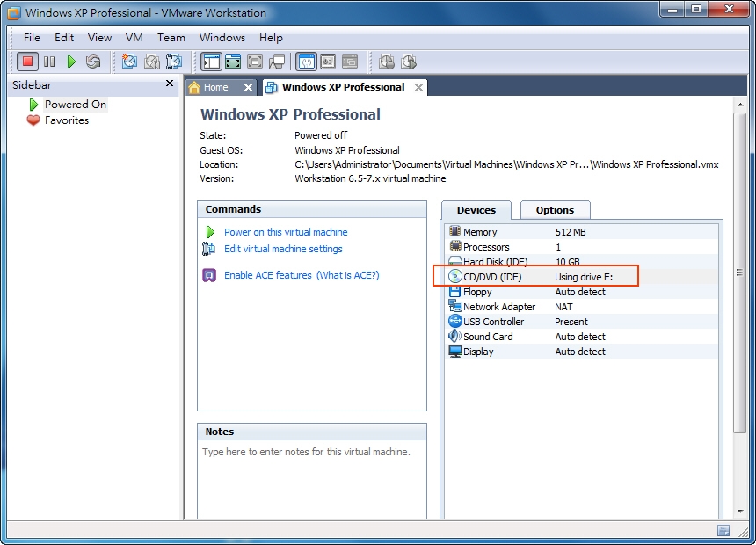
Task: Select the Memory 512 MB device row
Action: [x=583, y=232]
